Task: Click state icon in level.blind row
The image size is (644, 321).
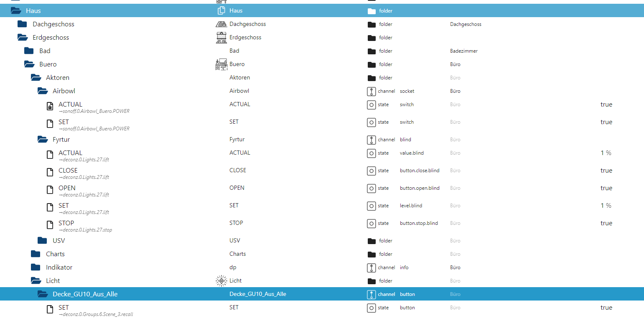Action: point(371,206)
